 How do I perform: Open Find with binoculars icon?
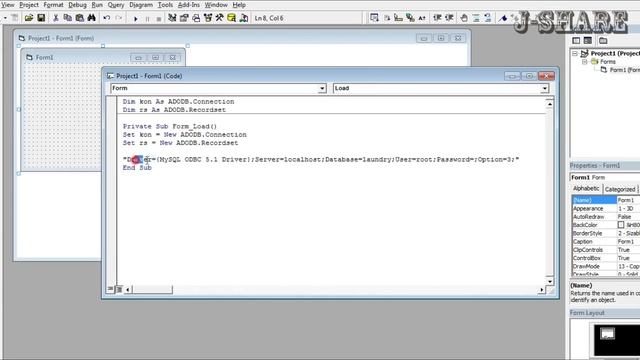click(x=91, y=18)
